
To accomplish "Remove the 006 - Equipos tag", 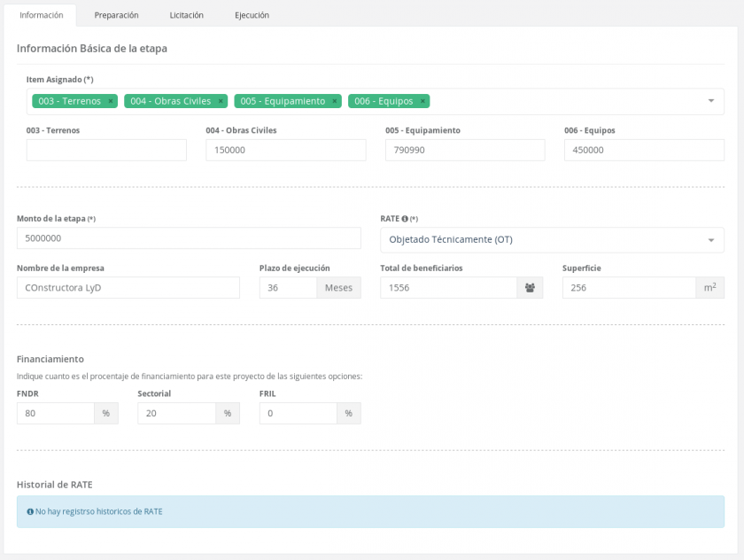I will point(423,101).
